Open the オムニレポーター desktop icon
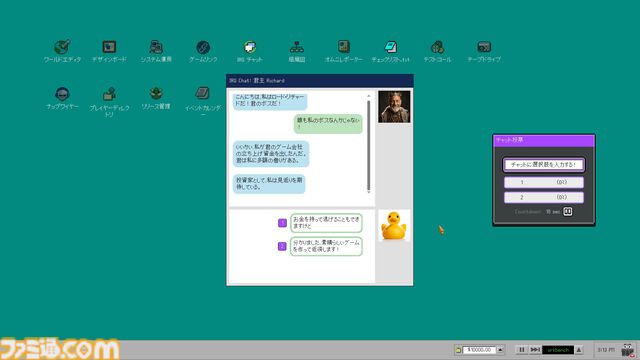The height and width of the screenshot is (360, 640). [344, 51]
